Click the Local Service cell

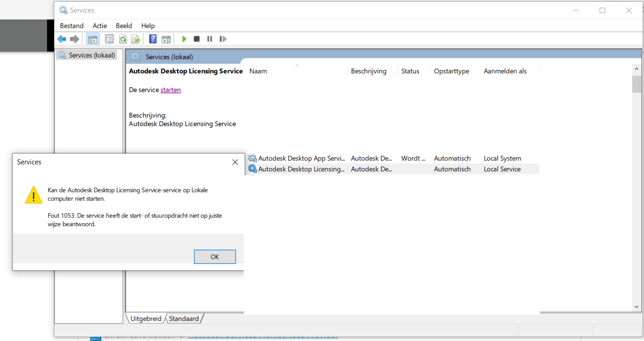[502, 169]
